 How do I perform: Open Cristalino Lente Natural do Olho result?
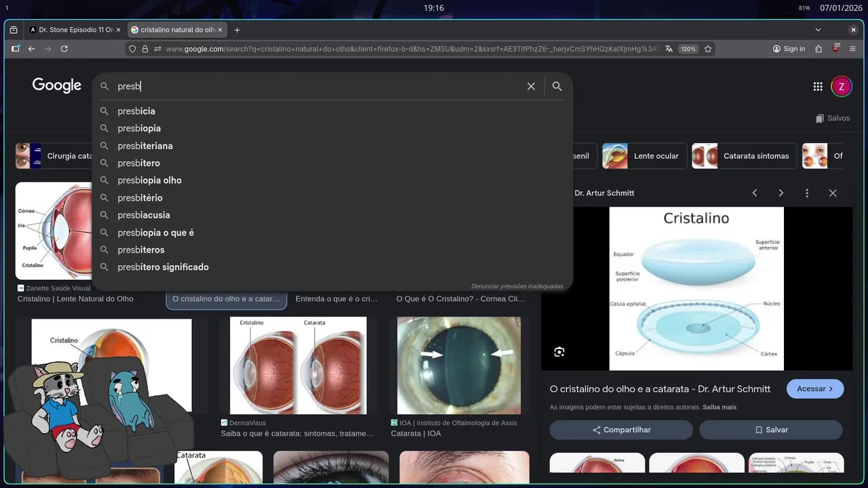(x=75, y=299)
